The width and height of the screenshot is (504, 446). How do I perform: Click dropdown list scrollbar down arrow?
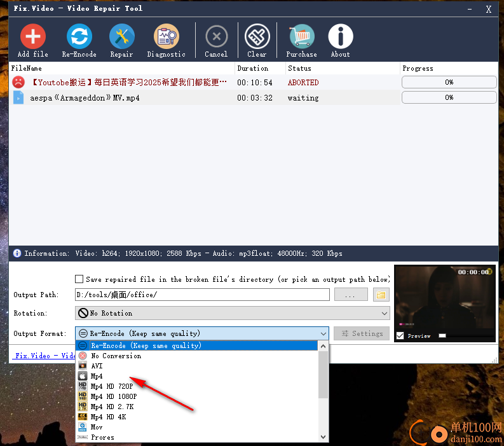324,437
